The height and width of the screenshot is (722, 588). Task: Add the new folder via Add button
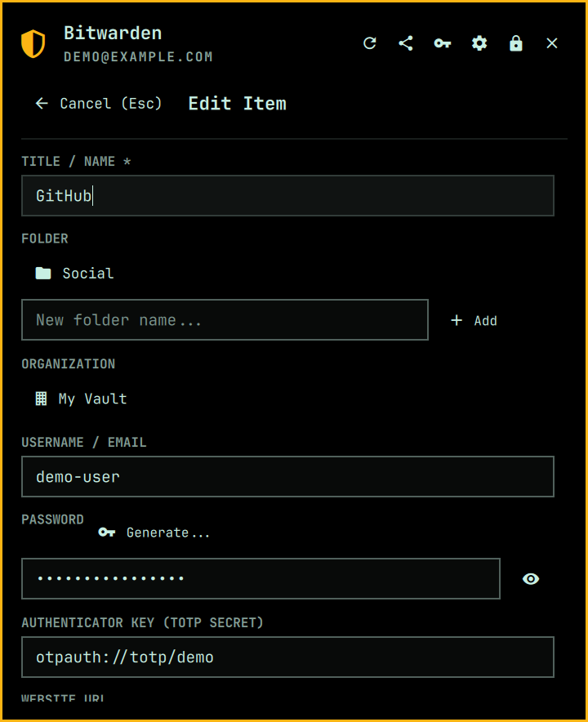tap(474, 320)
